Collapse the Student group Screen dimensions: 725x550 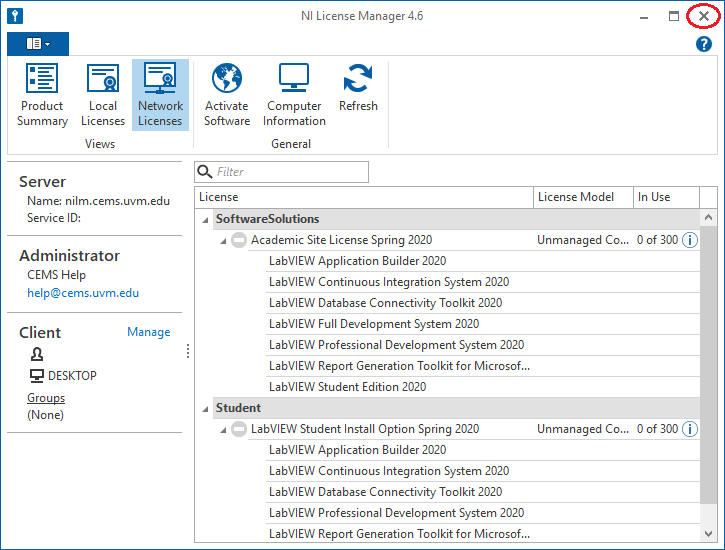tap(206, 409)
